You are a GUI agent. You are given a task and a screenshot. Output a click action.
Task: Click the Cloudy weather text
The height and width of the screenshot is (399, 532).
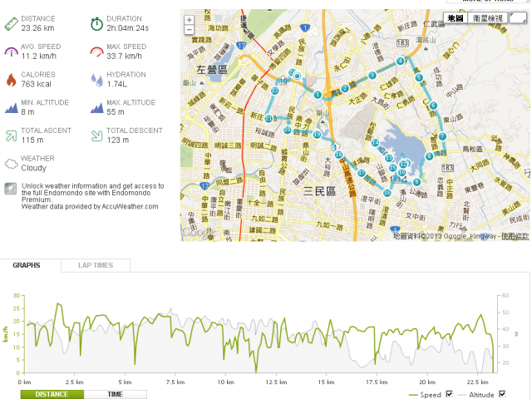click(33, 168)
